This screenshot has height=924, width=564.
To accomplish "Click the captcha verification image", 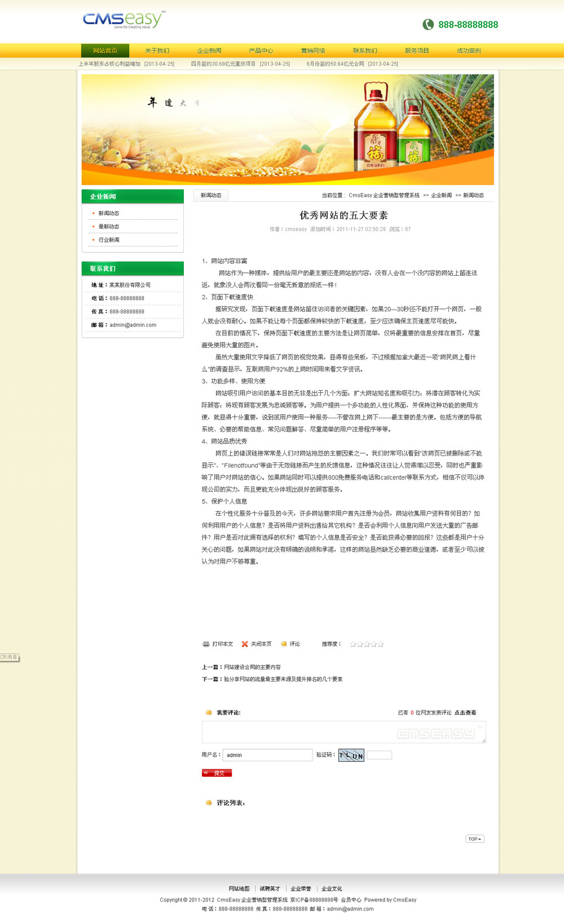I will click(x=351, y=755).
